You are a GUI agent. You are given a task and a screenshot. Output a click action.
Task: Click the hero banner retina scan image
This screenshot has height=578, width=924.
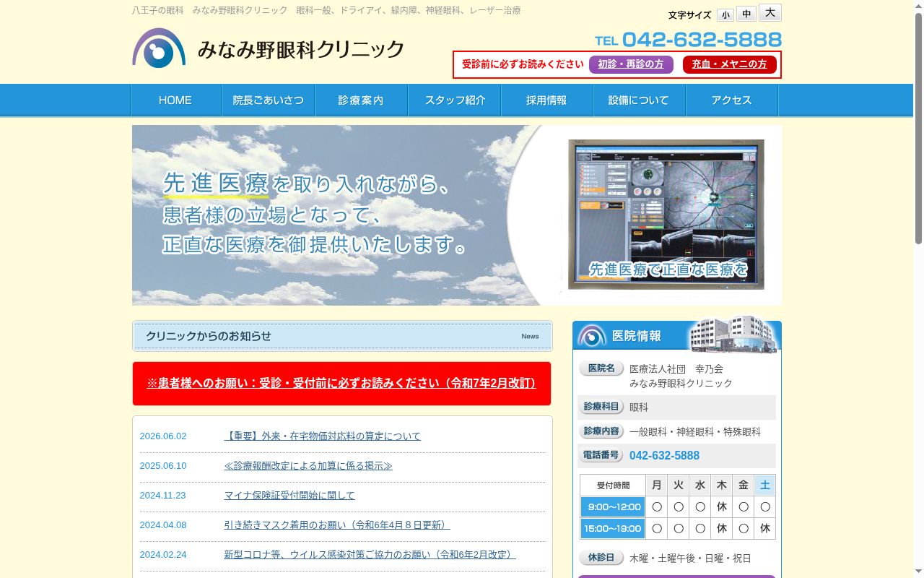point(666,215)
